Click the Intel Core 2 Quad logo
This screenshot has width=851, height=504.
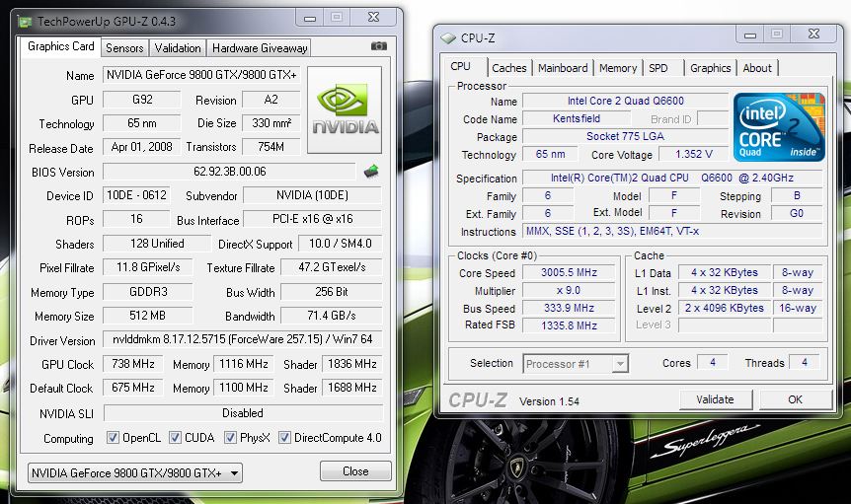click(779, 127)
